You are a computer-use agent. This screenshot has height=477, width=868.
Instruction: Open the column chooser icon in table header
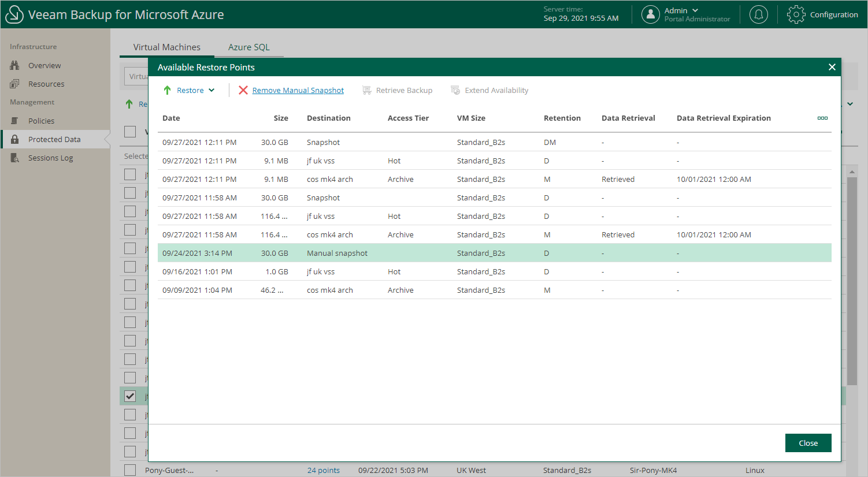(x=822, y=118)
